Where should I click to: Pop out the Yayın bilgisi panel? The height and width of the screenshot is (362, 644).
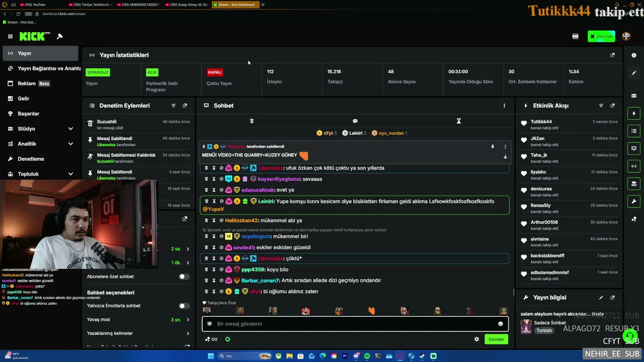[612, 298]
